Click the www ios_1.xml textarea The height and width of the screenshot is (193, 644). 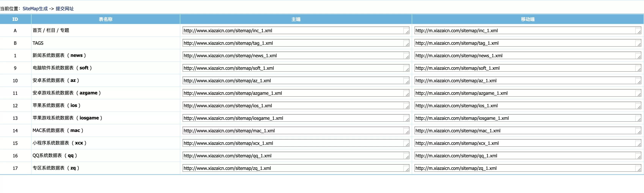point(296,105)
